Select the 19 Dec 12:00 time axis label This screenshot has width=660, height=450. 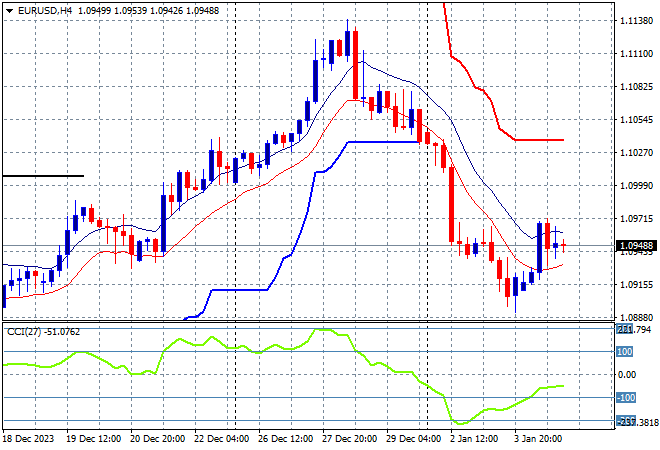point(93,439)
